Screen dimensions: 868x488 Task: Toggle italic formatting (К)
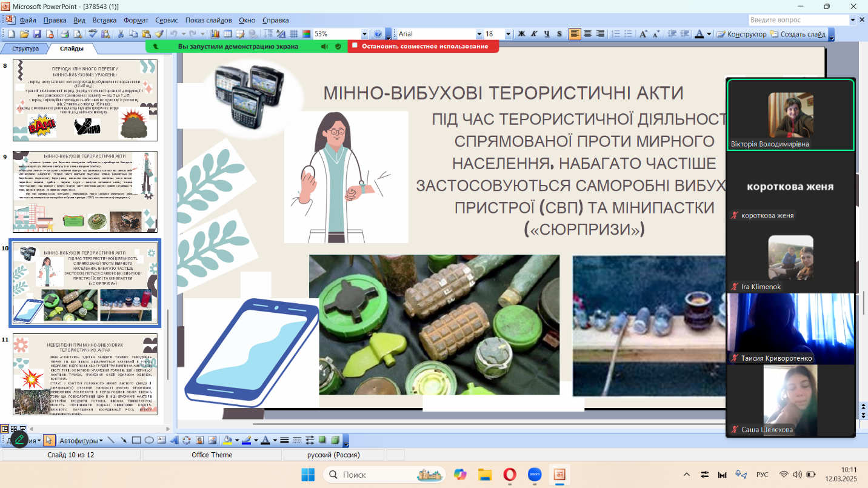point(533,34)
